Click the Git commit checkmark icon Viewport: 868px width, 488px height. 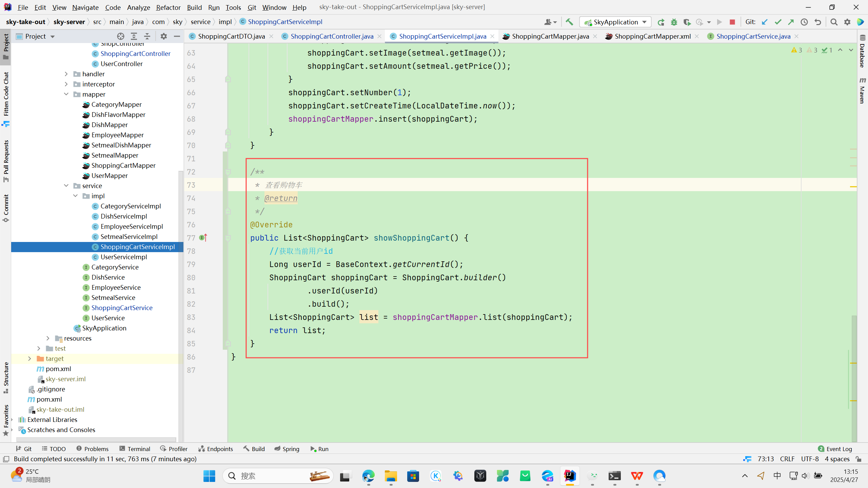pos(778,22)
